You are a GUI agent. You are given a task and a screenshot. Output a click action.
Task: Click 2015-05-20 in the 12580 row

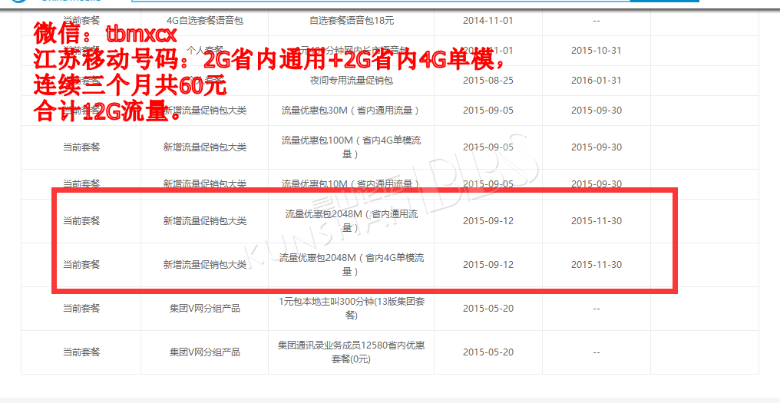488,352
